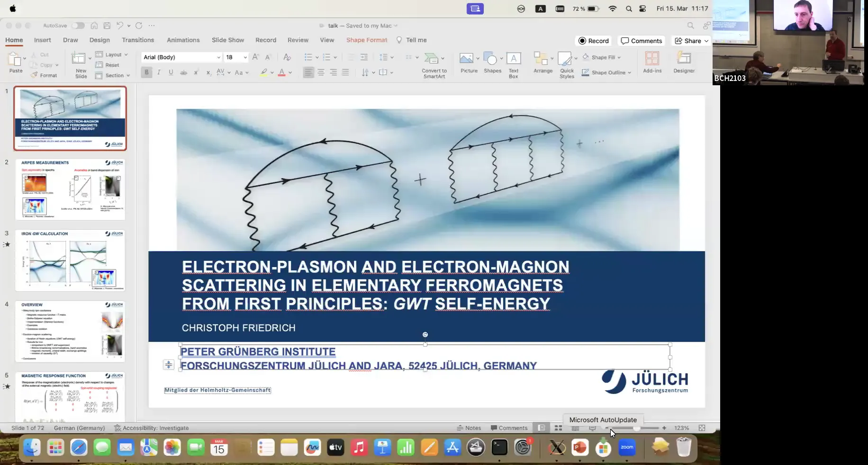
Task: Click the Save icon in title bar
Action: (107, 26)
